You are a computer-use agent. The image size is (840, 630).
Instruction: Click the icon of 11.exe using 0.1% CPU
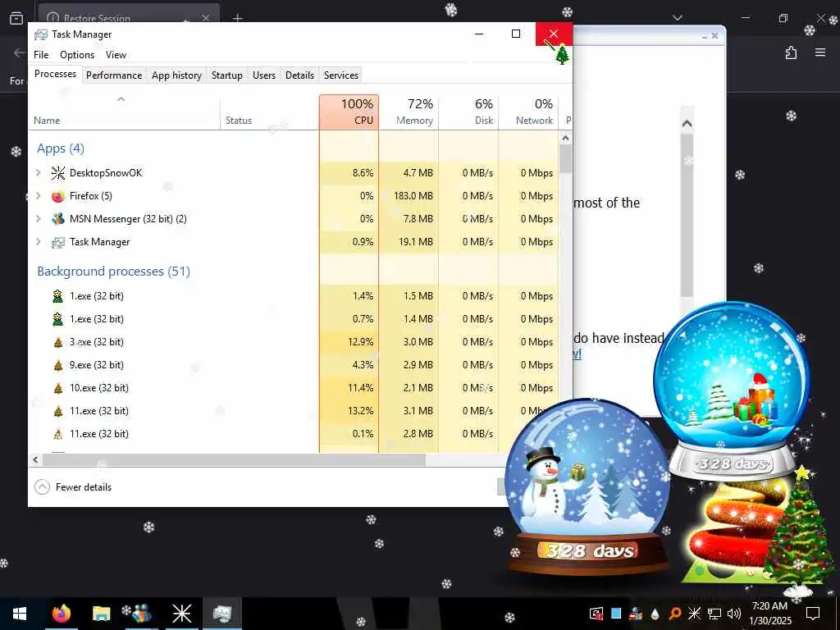coord(58,434)
